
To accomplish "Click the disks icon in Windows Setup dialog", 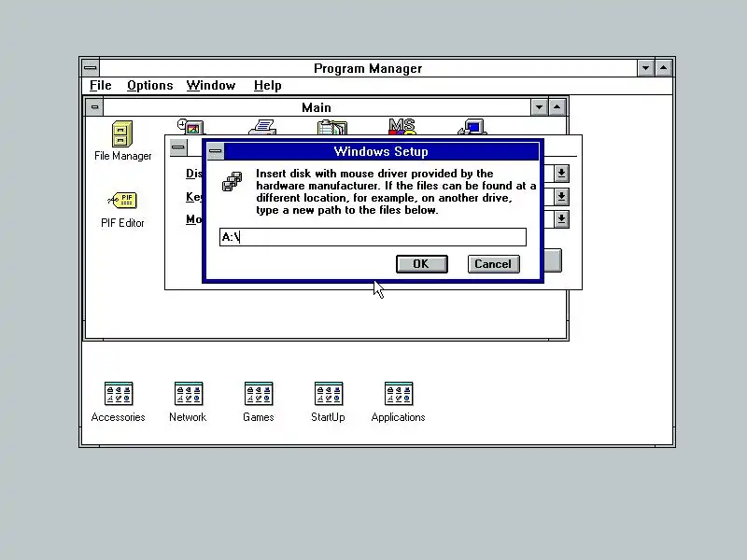I will (x=232, y=181).
